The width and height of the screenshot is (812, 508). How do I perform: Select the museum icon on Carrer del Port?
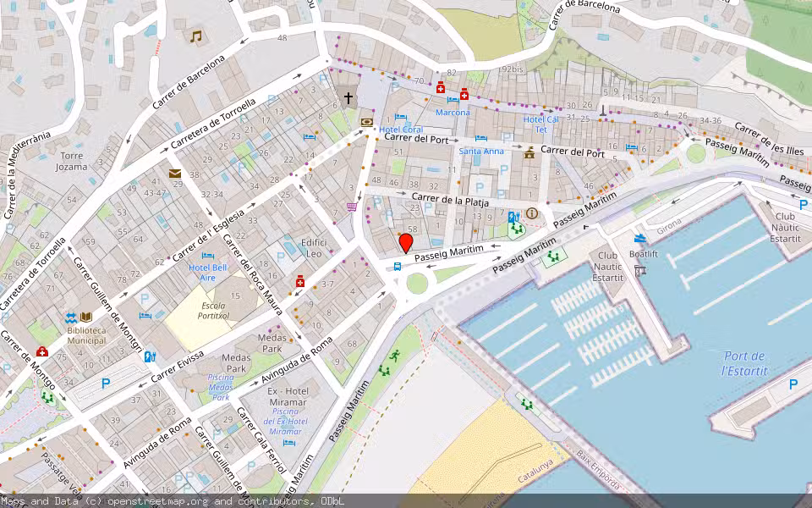click(529, 152)
